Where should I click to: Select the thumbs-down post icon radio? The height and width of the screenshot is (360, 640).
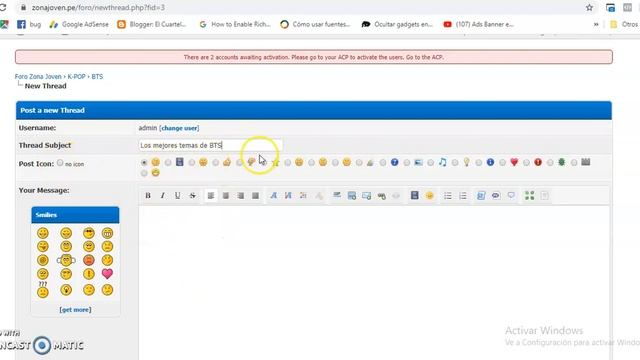(240, 163)
